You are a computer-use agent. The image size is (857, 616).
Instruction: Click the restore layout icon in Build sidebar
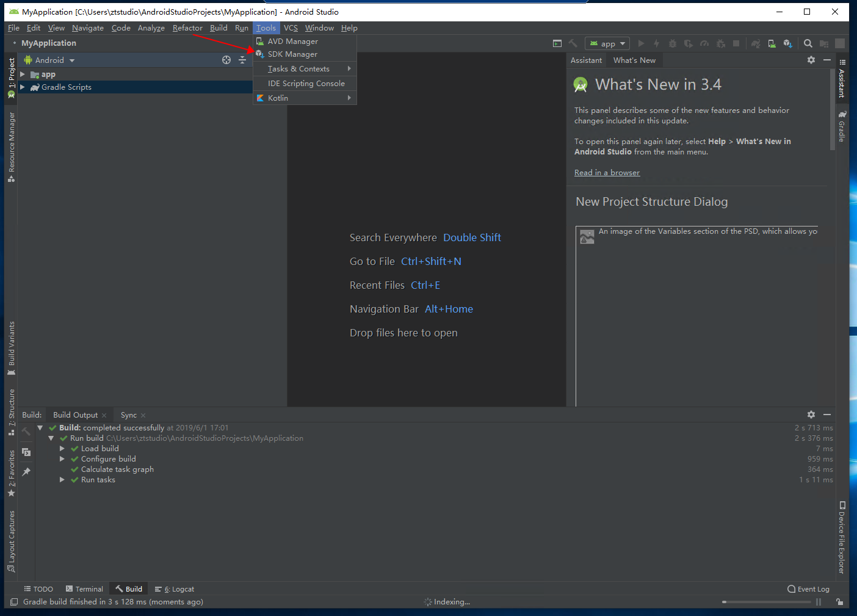point(26,452)
